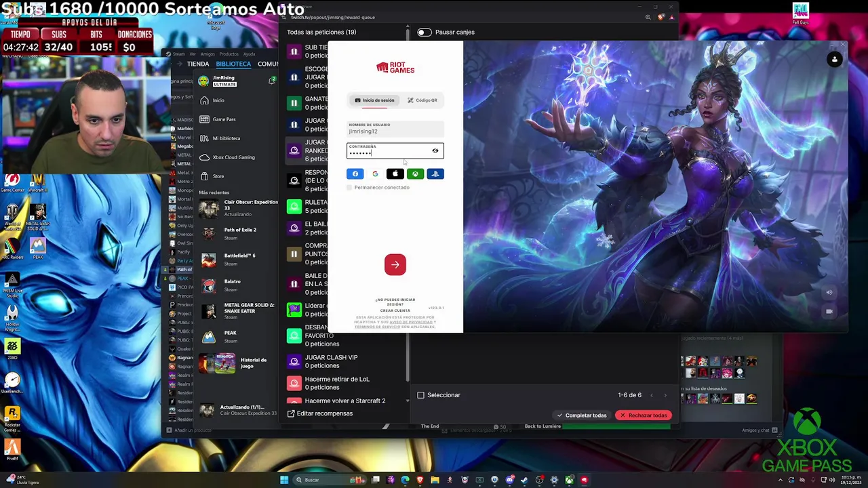Viewport: 868px width, 488px height.
Task: Go to previous page in reward queue
Action: point(652,395)
